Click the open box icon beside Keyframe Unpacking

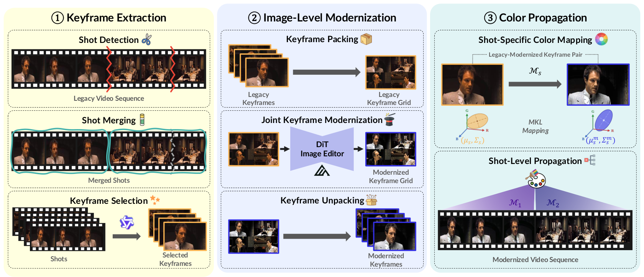(371, 200)
